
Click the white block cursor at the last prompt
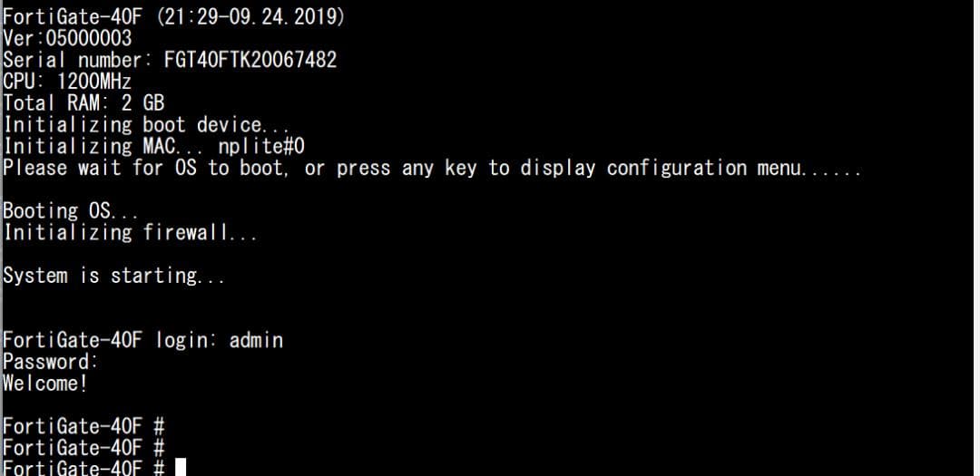coord(181,467)
